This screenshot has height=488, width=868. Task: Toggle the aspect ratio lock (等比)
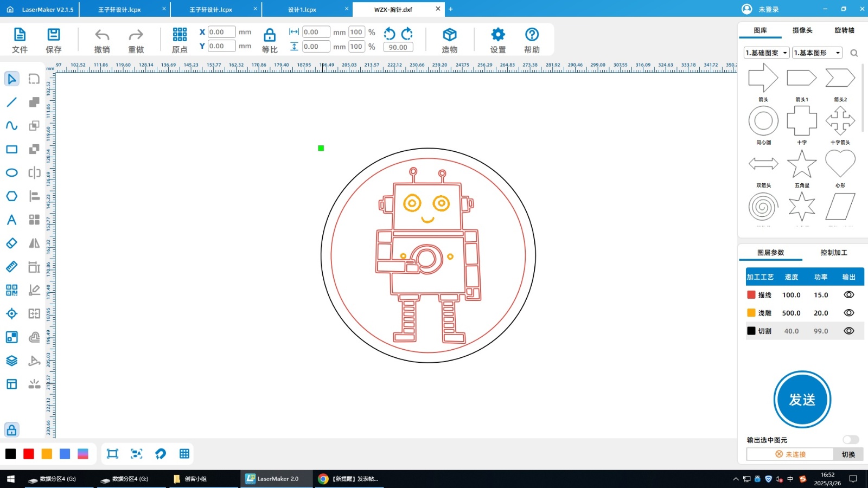(x=270, y=41)
